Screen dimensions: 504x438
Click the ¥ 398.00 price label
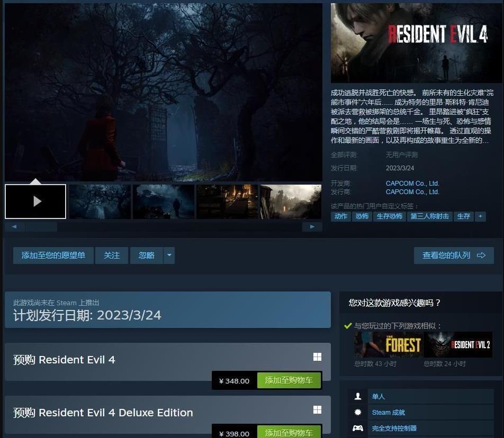click(235, 434)
